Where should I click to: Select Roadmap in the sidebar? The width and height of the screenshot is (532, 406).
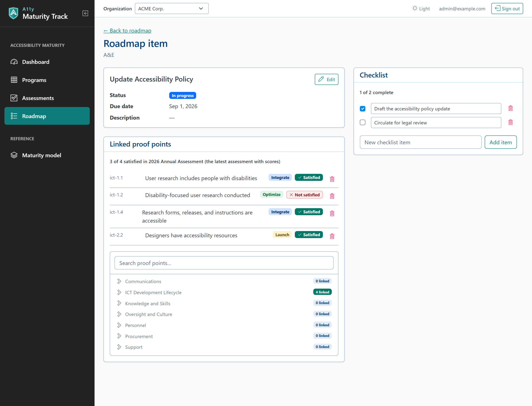[x=47, y=116]
